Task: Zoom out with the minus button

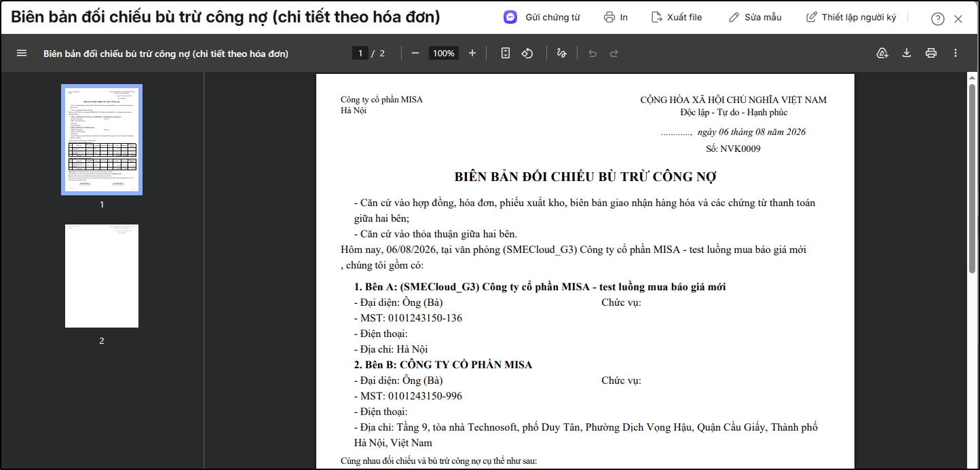Action: (x=415, y=53)
